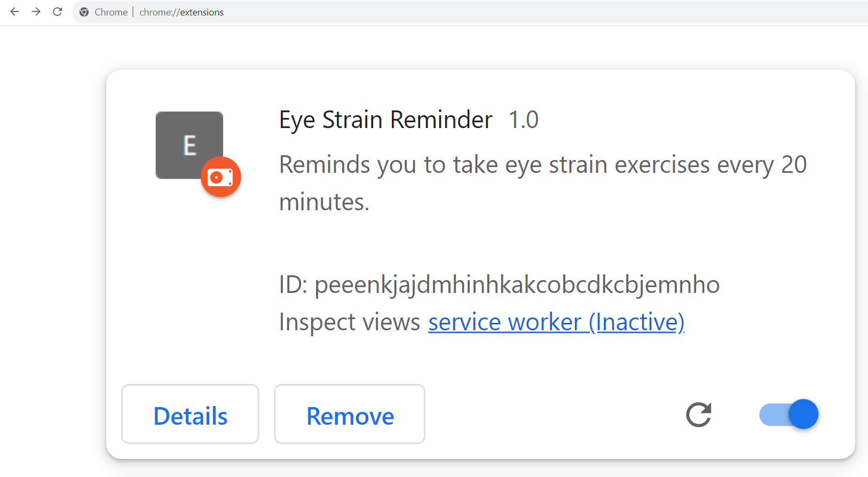Reload the Eye Strain Reminder extension
This screenshot has height=477, width=868.
point(699,415)
